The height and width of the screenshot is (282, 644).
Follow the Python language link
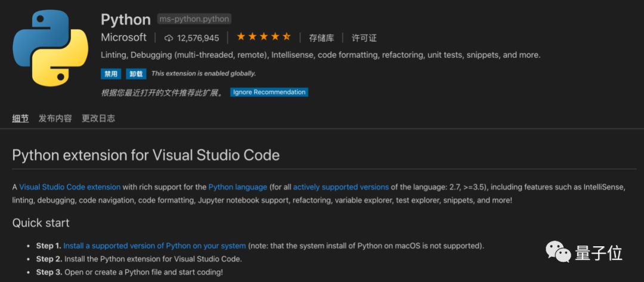pos(238,187)
